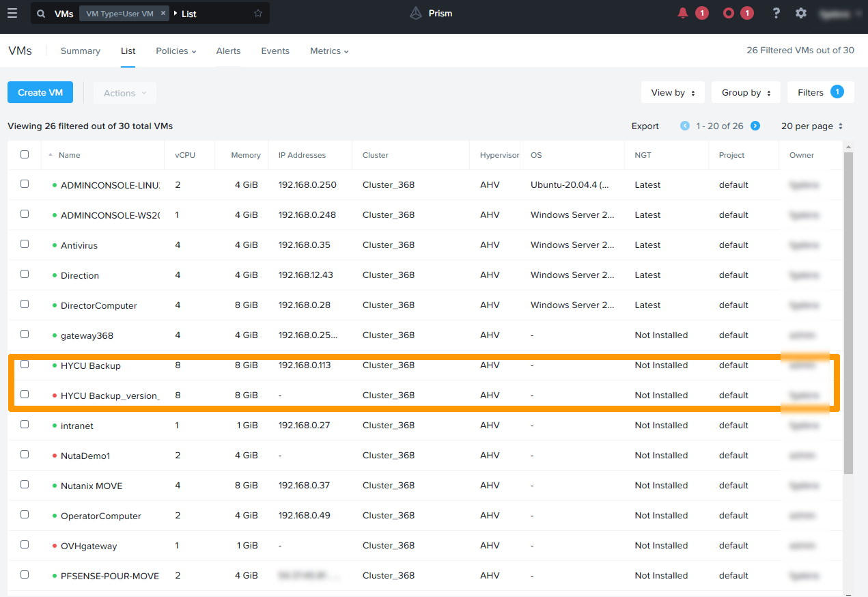Switch to the Summary tab

click(x=80, y=51)
